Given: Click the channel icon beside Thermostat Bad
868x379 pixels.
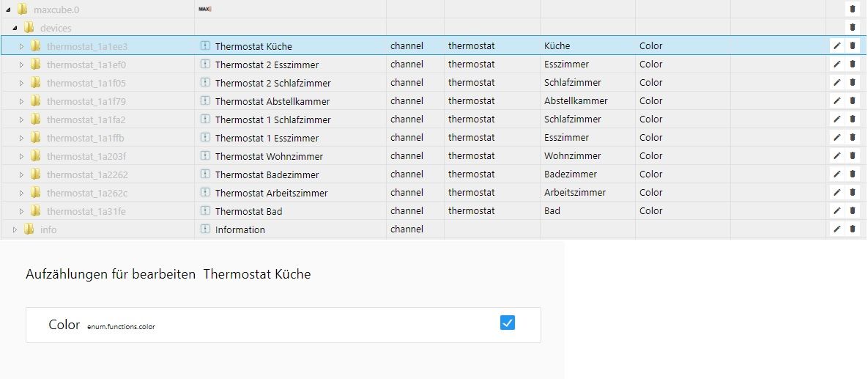Looking at the screenshot, I should click(205, 211).
